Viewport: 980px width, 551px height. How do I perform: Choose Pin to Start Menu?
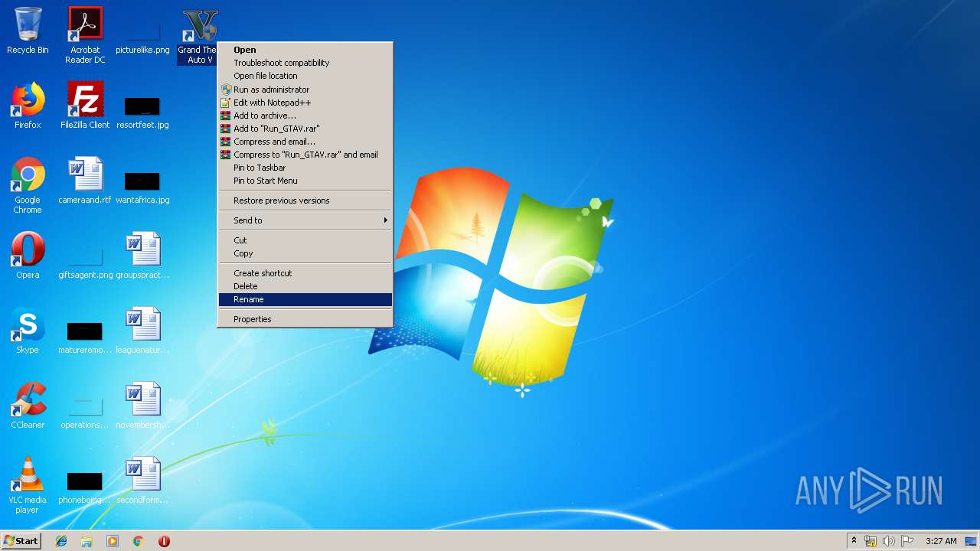305,181
